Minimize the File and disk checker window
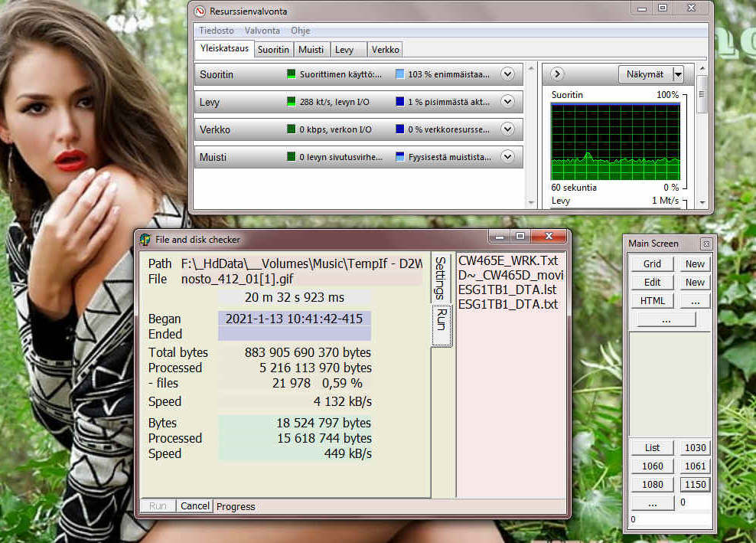Image resolution: width=756 pixels, height=543 pixels. point(497,237)
